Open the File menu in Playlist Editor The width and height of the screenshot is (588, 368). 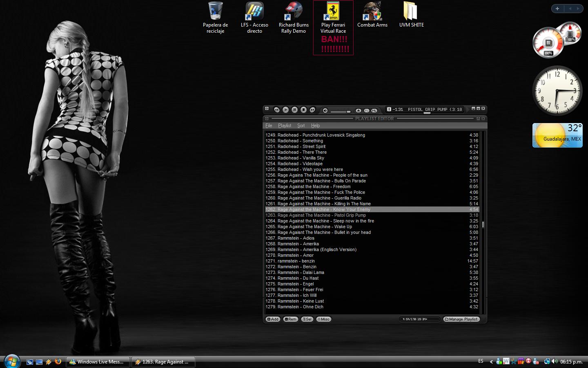pos(269,126)
